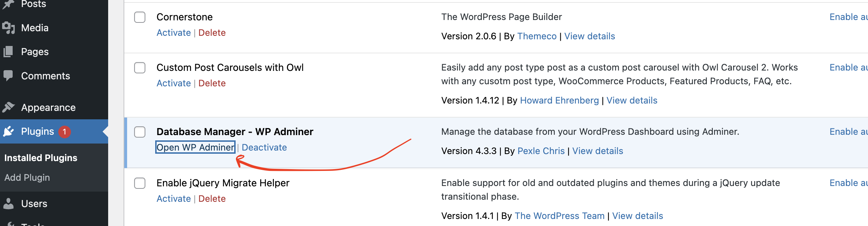Click the Comments bubble icon

click(x=8, y=76)
